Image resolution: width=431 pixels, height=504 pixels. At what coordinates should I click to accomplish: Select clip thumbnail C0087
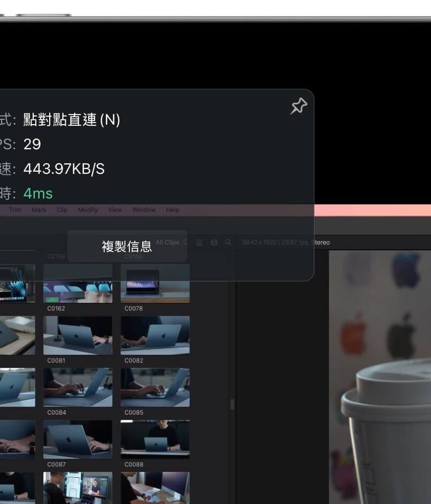(78, 439)
